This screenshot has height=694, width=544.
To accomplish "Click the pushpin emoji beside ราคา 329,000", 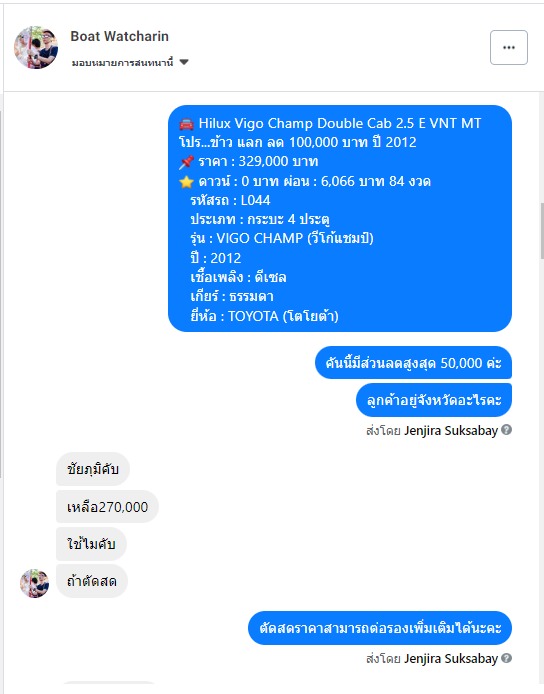I will pos(186,162).
